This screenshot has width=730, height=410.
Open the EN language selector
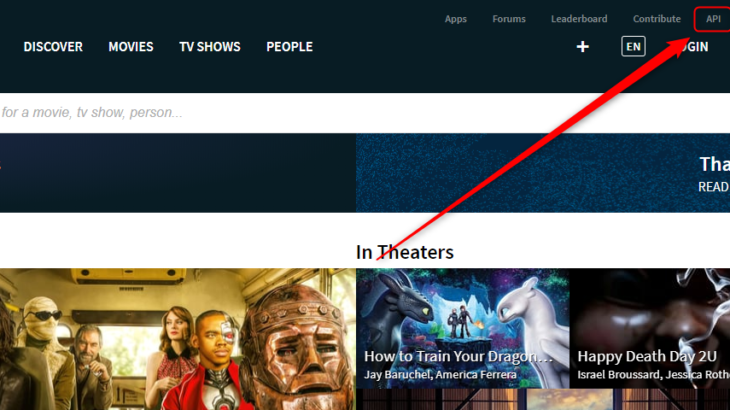coord(633,47)
